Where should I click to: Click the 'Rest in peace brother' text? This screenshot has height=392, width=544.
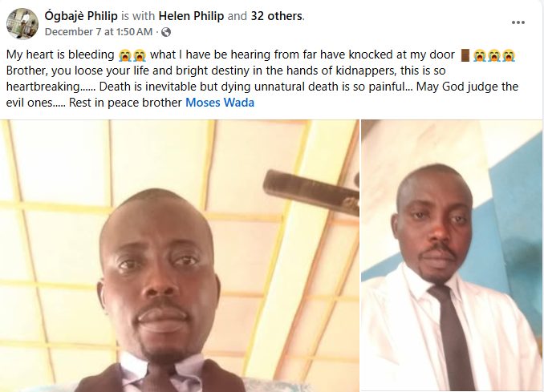pos(126,103)
